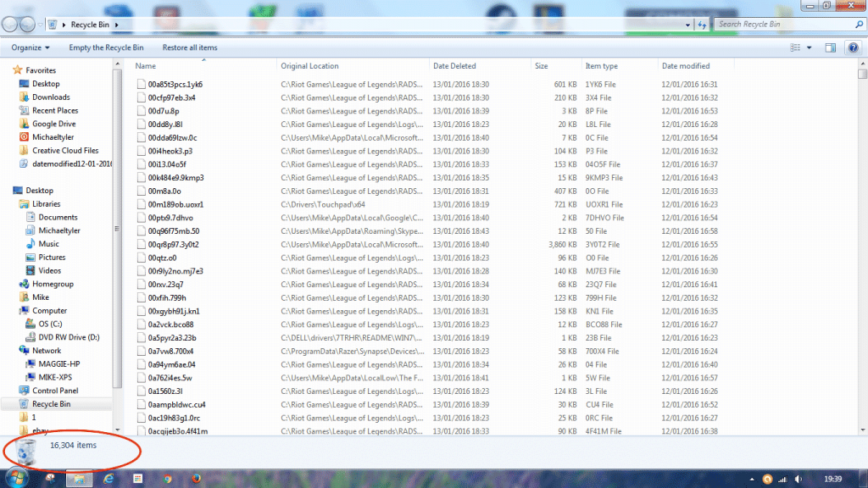The image size is (868, 488).
Task: Select Libraries in the navigation tree
Action: [x=46, y=203]
